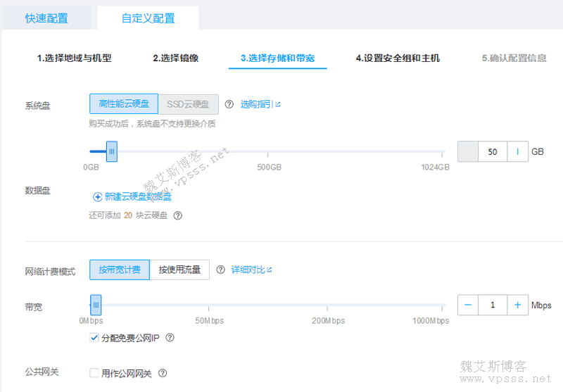The image size is (563, 392).
Task: Select the SSD云硬盘 system disk option
Action: (188, 104)
